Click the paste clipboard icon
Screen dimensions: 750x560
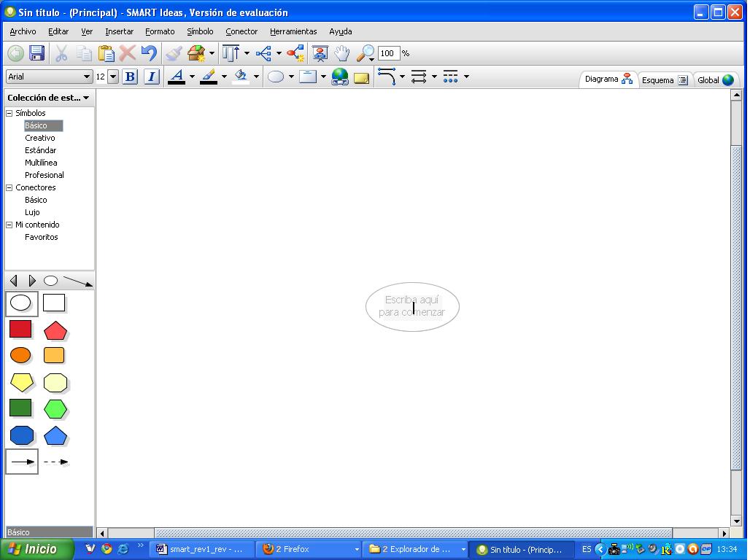click(107, 53)
